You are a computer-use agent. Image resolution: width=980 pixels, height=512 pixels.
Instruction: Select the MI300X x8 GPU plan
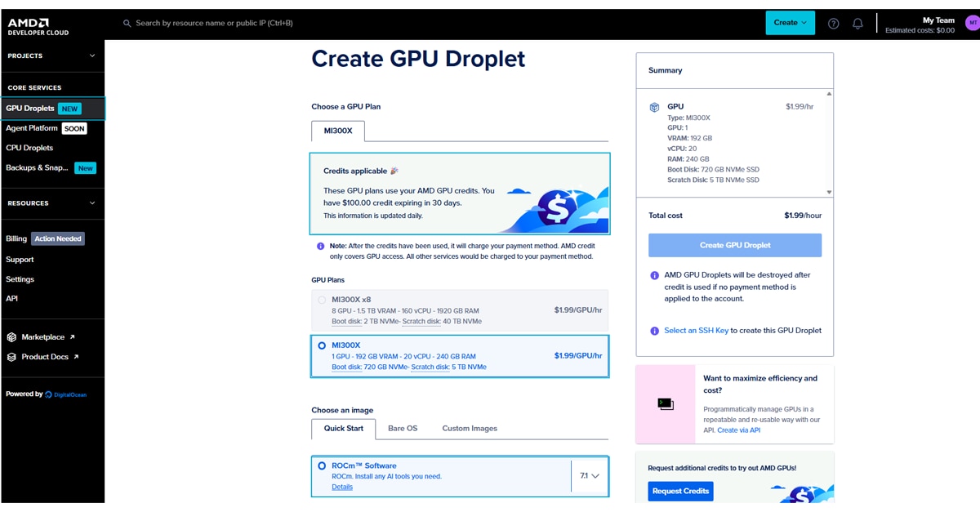tap(322, 300)
